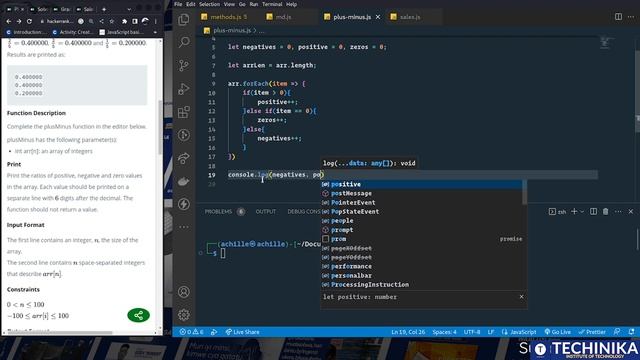Open the Accounts icon in activity bar
Image resolution: width=640 pixels, height=360 pixels.
coord(184,292)
